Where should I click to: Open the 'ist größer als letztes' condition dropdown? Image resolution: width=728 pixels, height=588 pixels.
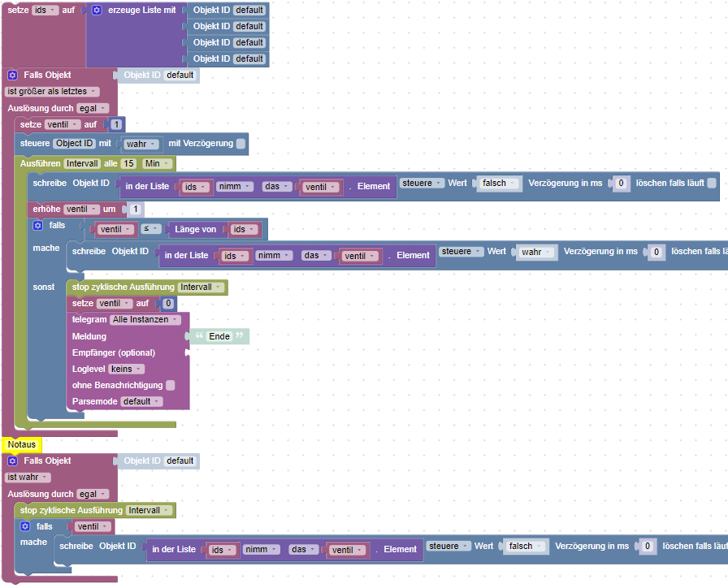(51, 92)
